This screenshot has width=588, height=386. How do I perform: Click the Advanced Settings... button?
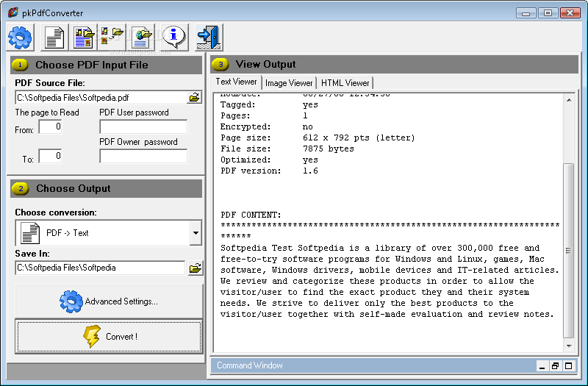[x=109, y=301]
